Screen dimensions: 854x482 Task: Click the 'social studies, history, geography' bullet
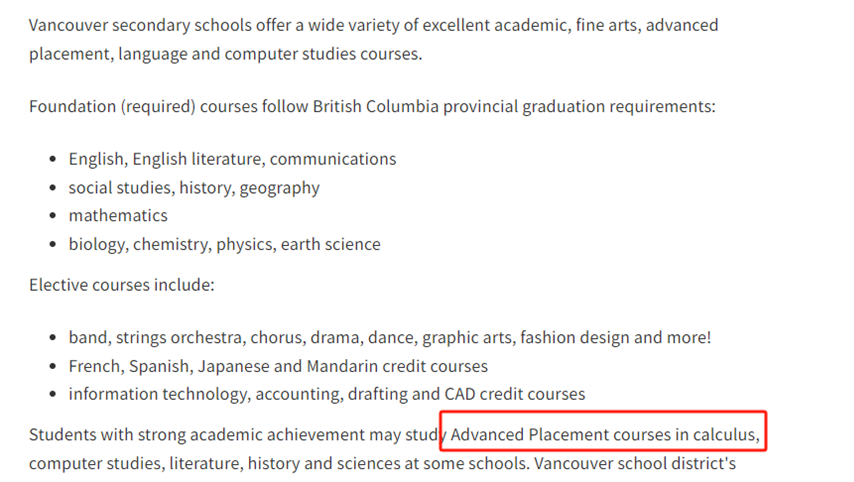pos(194,188)
